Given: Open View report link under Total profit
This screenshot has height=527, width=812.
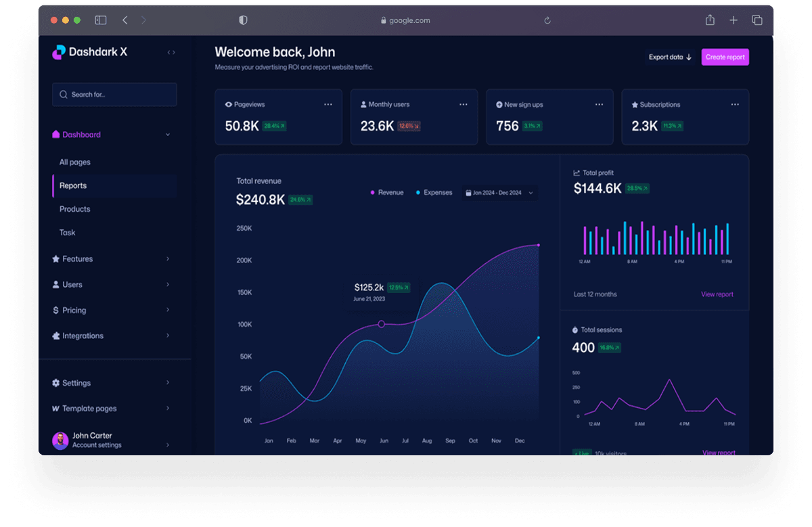Looking at the screenshot, I should click(717, 294).
